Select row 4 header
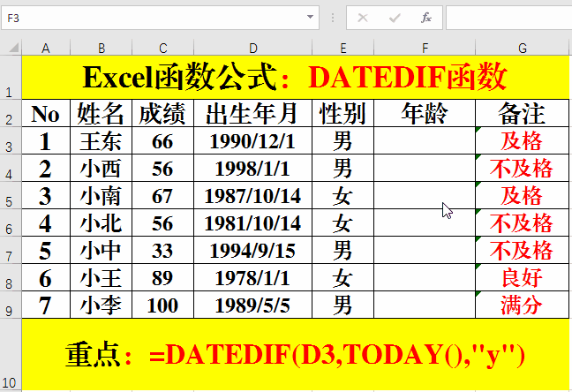The height and width of the screenshot is (392, 572). [11, 168]
